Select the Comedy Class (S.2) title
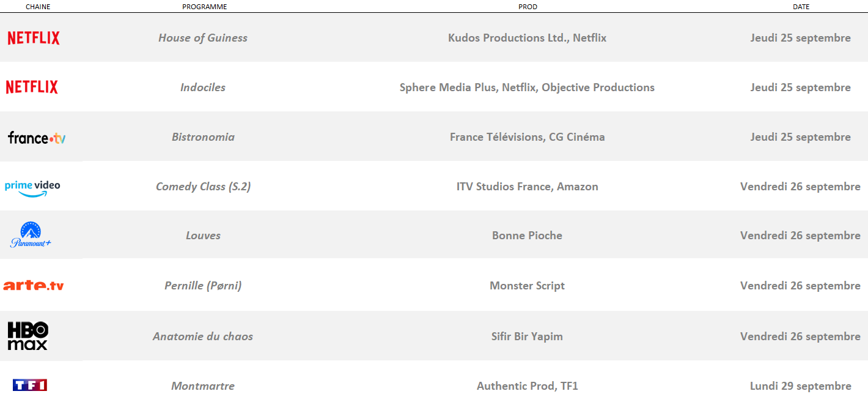Viewport: 868px width, 402px height. pos(203,187)
